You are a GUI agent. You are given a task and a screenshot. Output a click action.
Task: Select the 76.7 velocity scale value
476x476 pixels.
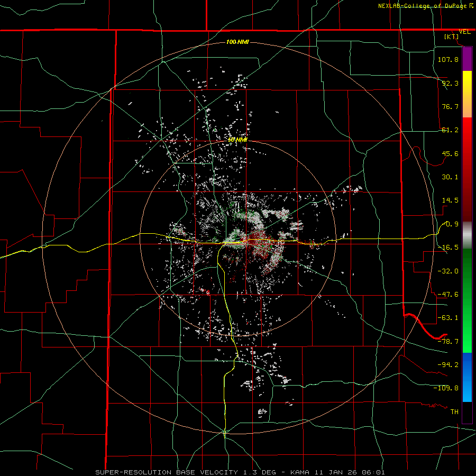[x=450, y=106]
